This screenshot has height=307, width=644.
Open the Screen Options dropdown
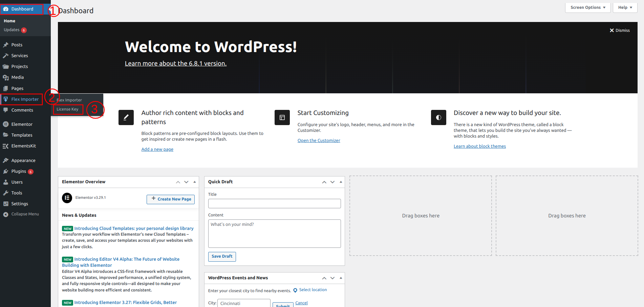[587, 7]
